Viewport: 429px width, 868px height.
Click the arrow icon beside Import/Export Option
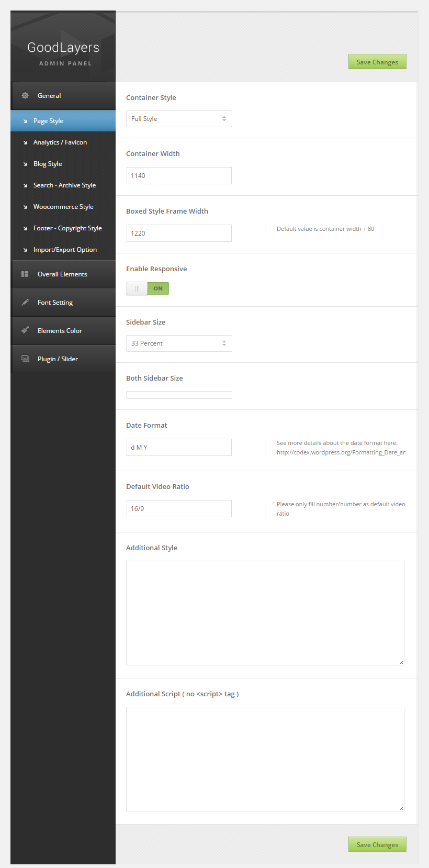(25, 250)
